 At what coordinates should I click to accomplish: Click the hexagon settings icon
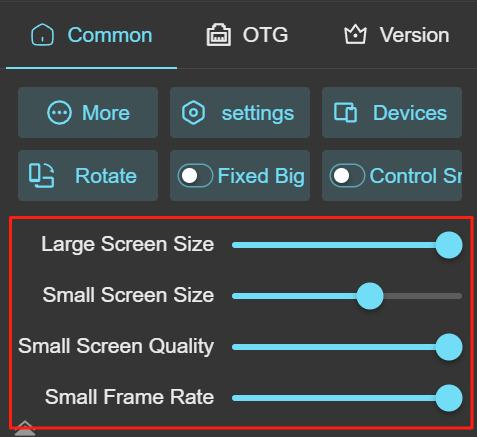click(193, 113)
